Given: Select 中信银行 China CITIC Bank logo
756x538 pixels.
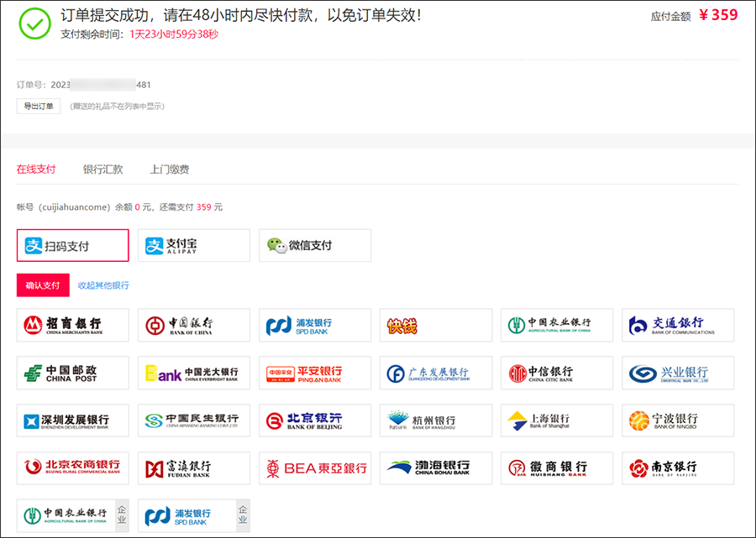Looking at the screenshot, I should pyautogui.click(x=557, y=373).
